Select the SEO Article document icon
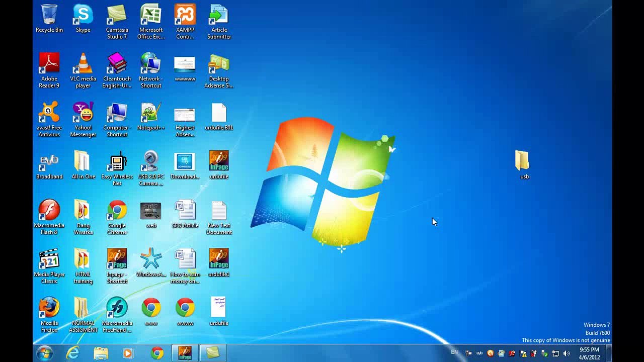 point(185,215)
